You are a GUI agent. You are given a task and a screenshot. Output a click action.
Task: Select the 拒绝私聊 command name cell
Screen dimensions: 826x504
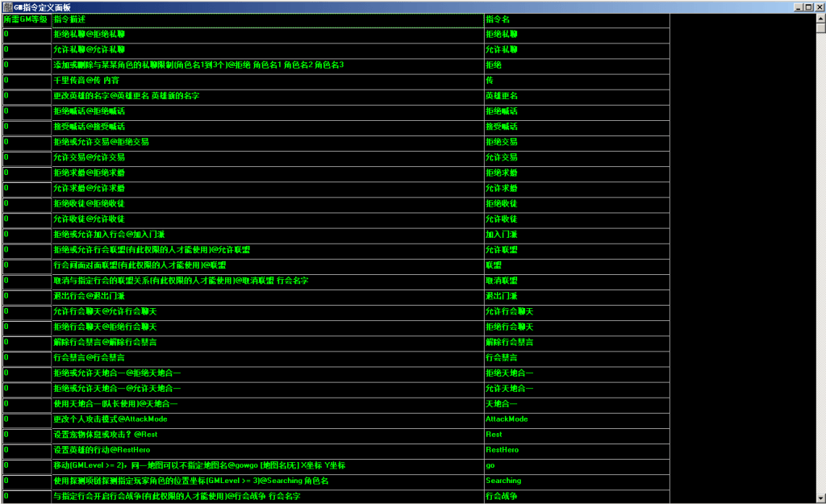pyautogui.click(x=576, y=35)
